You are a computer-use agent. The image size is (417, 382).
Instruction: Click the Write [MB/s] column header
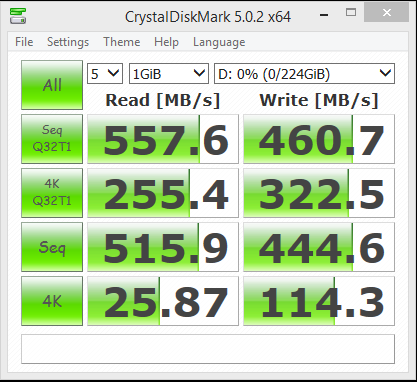click(x=319, y=100)
